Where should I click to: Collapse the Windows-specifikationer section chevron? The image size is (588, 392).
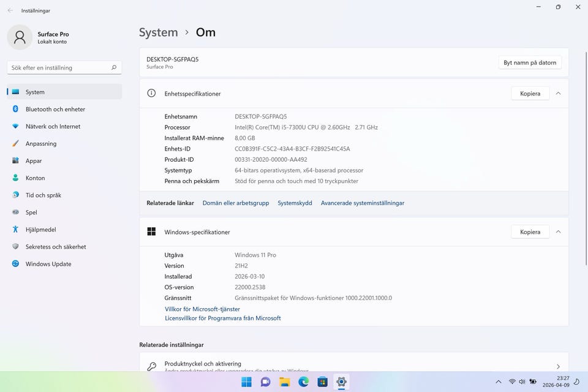[x=558, y=232]
